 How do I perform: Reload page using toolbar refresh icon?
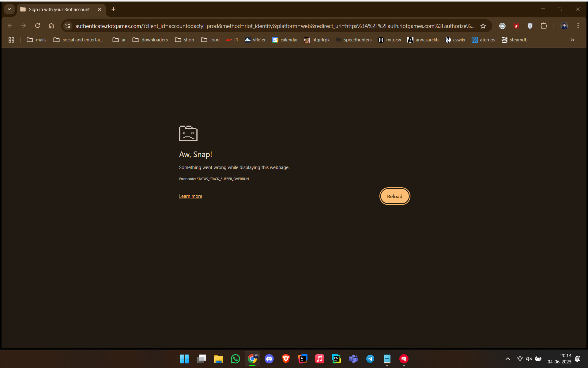37,26
